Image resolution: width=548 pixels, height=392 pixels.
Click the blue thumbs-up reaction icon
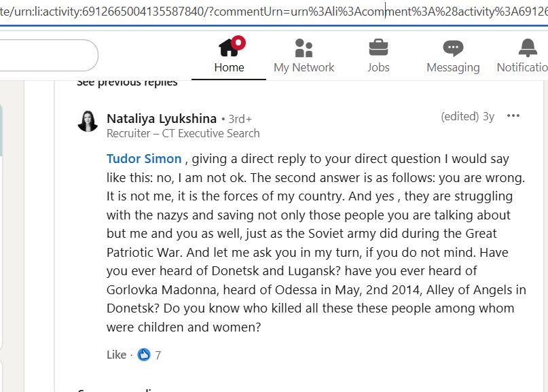point(144,355)
